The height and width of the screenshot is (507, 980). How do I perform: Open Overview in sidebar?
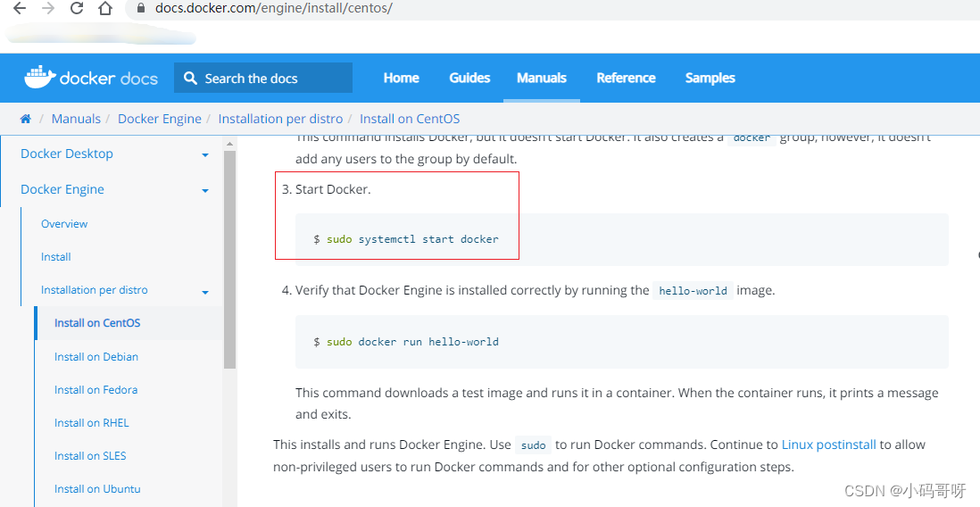point(64,224)
